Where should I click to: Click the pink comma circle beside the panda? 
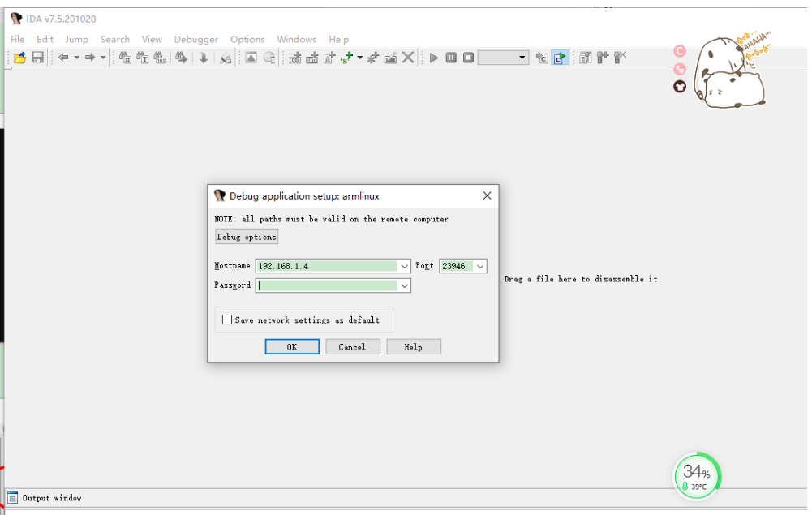pos(680,69)
